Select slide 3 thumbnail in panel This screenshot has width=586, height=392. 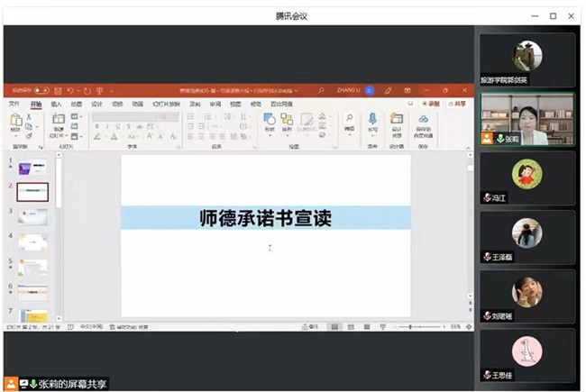pyautogui.click(x=32, y=216)
